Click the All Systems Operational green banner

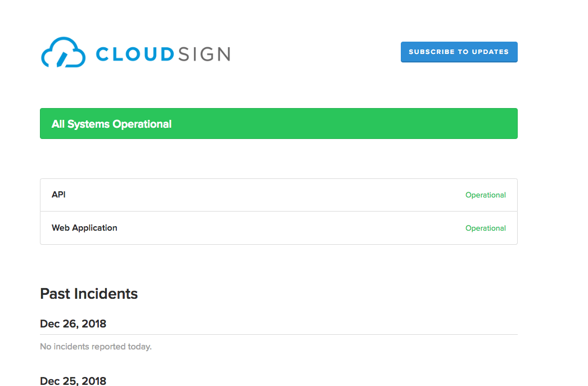(x=279, y=124)
